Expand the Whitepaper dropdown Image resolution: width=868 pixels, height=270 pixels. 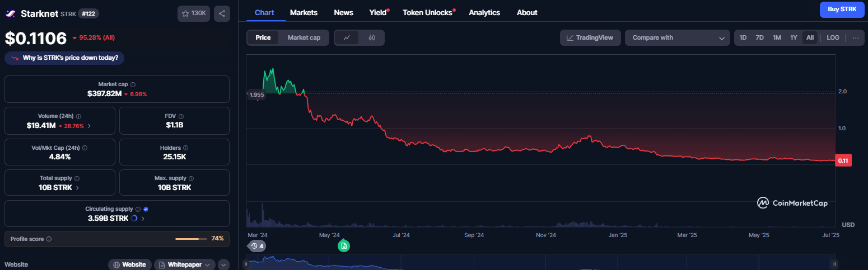point(185,264)
